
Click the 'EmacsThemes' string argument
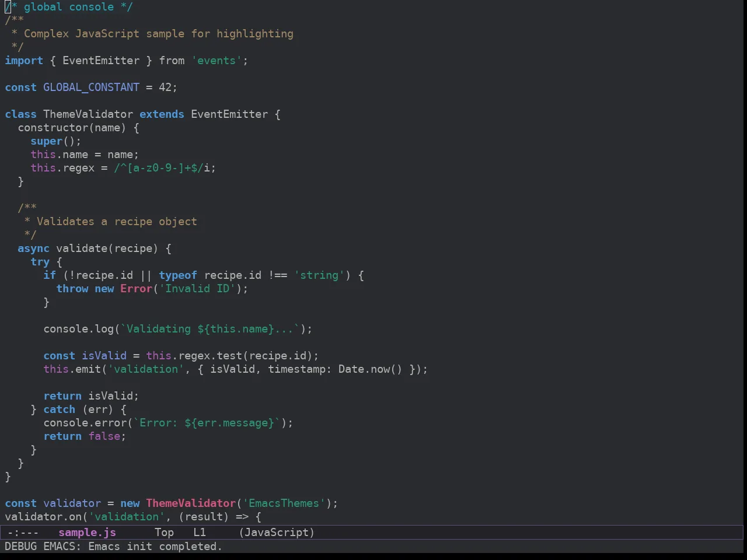pos(284,503)
